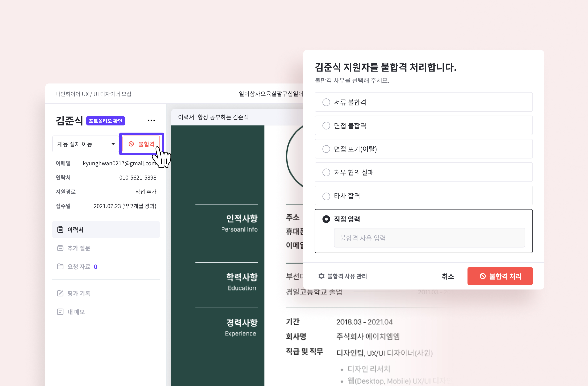588x386 pixels.
Task: Click the 불합격 사유 입력 text field
Action: click(429, 238)
